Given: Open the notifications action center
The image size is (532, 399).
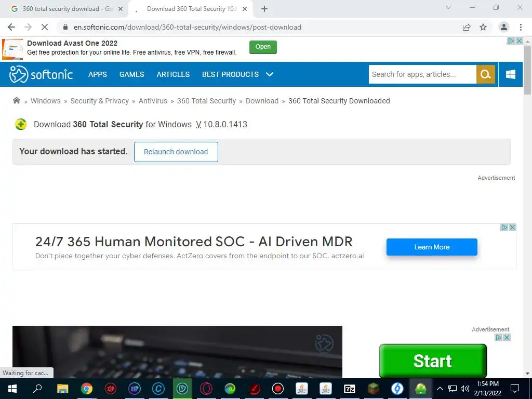Looking at the screenshot, I should pyautogui.click(x=515, y=389).
